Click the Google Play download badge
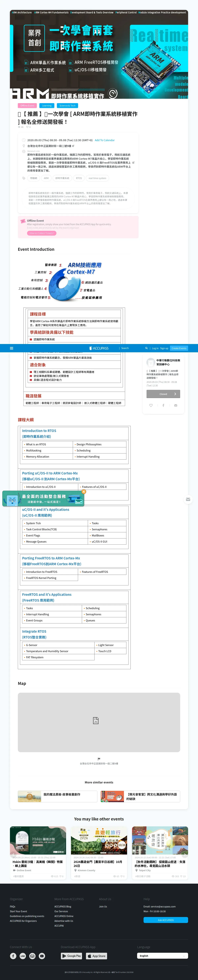The image size is (198, 980). [x=71, y=956]
